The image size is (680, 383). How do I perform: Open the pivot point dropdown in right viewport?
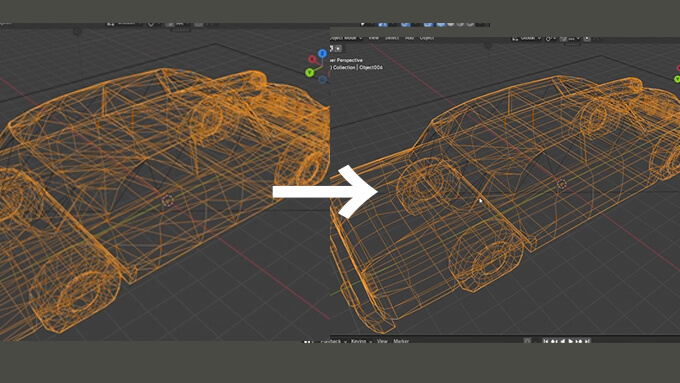point(551,39)
